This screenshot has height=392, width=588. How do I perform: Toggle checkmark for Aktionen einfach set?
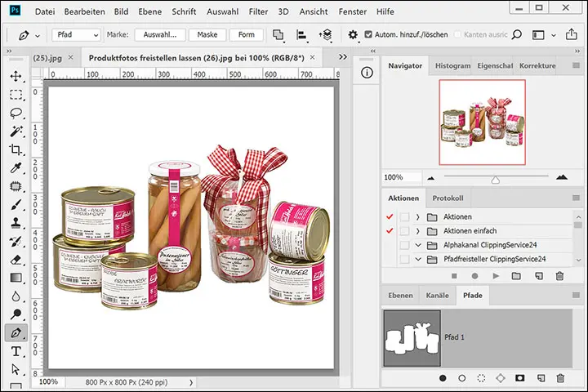tap(388, 231)
